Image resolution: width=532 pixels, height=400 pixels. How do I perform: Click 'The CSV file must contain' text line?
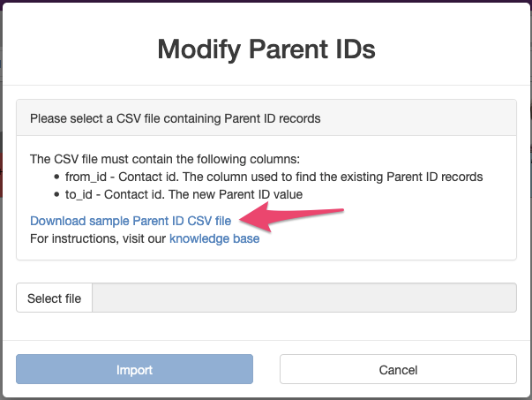pos(165,160)
